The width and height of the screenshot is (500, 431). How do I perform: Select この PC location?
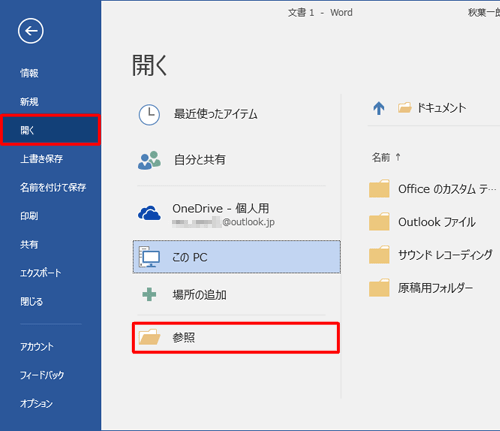tap(237, 257)
